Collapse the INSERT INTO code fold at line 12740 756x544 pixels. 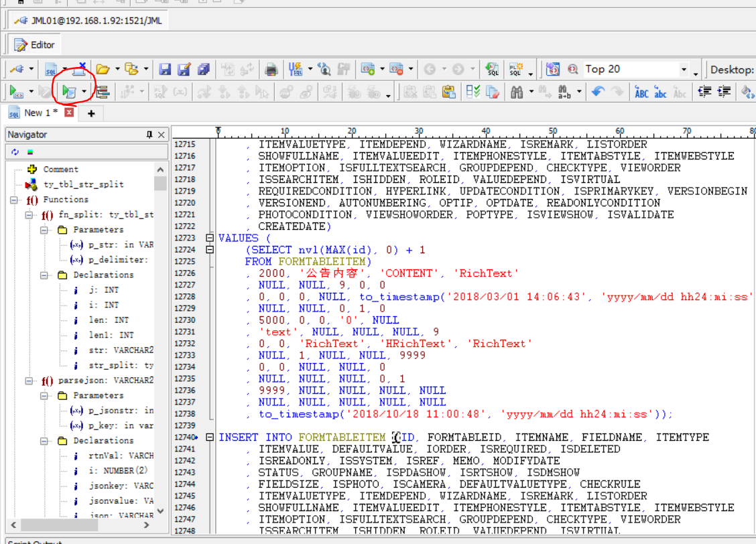[210, 437]
